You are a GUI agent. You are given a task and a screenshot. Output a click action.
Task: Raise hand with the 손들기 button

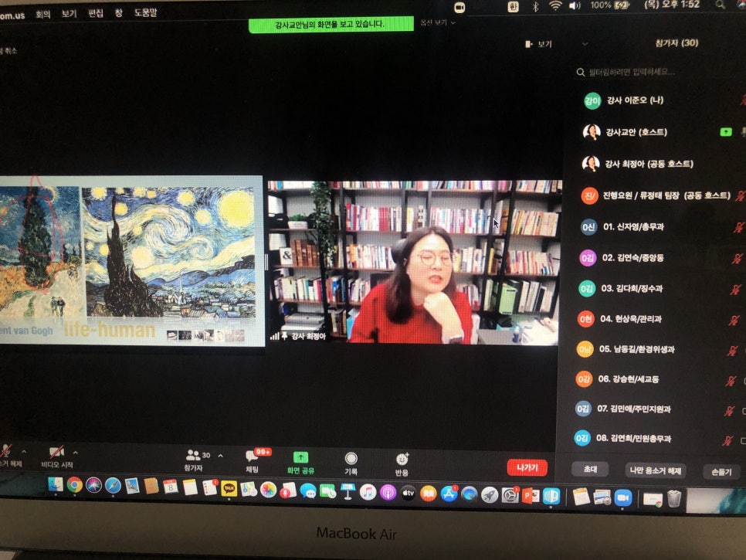pos(721,472)
